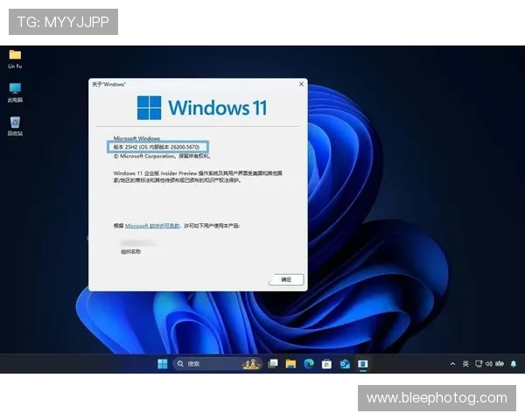The image size is (525, 420).
Task: Expand the hidden system tray icons chevron
Action: [452, 363]
